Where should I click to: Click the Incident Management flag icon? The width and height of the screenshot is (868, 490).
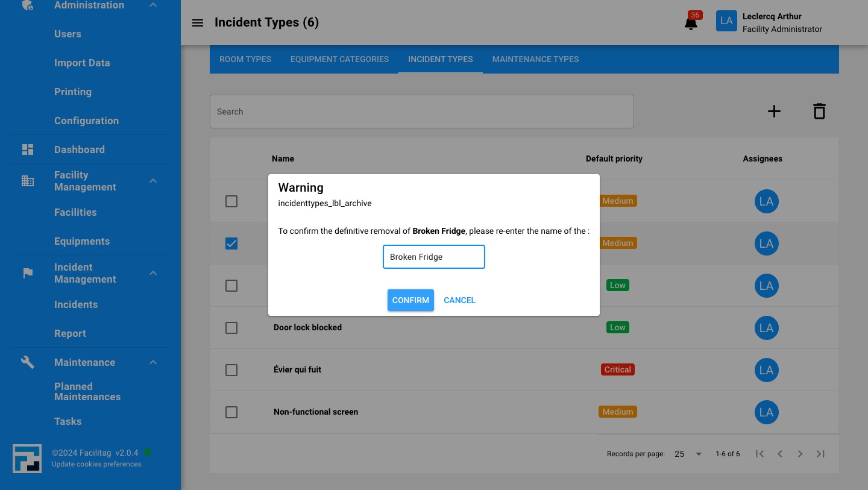(x=28, y=272)
